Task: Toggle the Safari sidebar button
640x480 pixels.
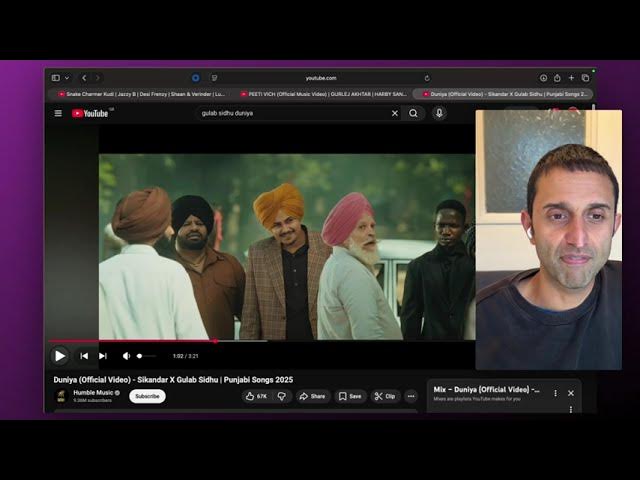Action: coord(56,78)
